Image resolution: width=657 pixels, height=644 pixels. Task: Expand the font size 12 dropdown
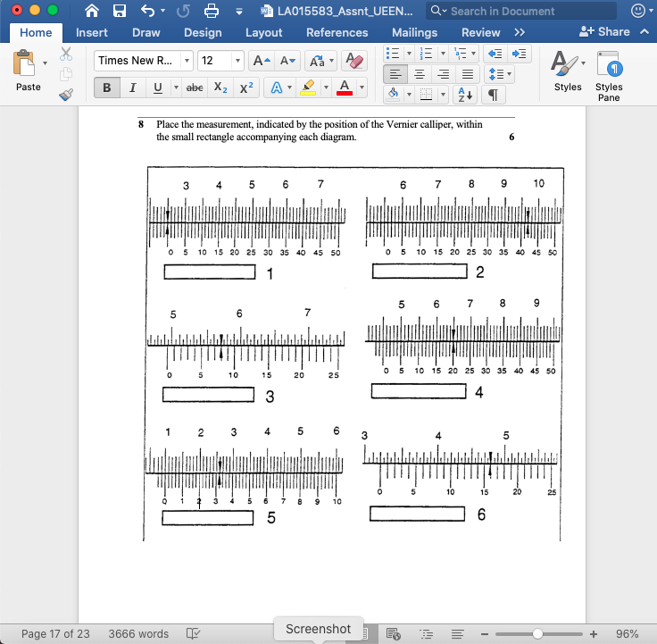[237, 61]
